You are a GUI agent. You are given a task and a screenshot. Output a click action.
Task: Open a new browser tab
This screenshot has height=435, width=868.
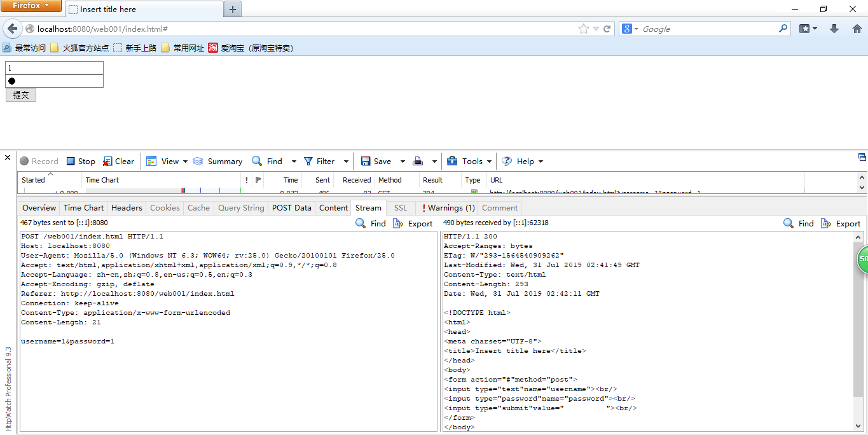[233, 10]
